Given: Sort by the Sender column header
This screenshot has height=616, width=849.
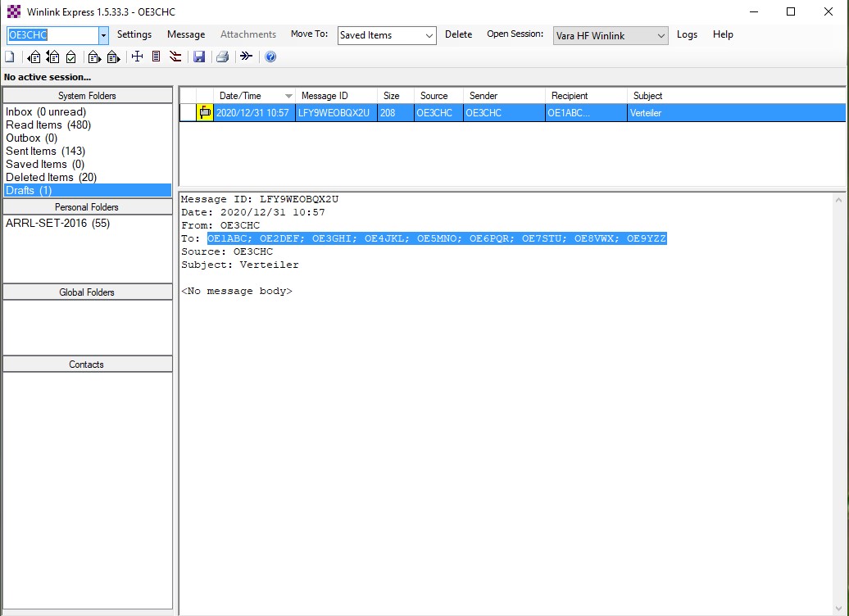Looking at the screenshot, I should point(504,96).
